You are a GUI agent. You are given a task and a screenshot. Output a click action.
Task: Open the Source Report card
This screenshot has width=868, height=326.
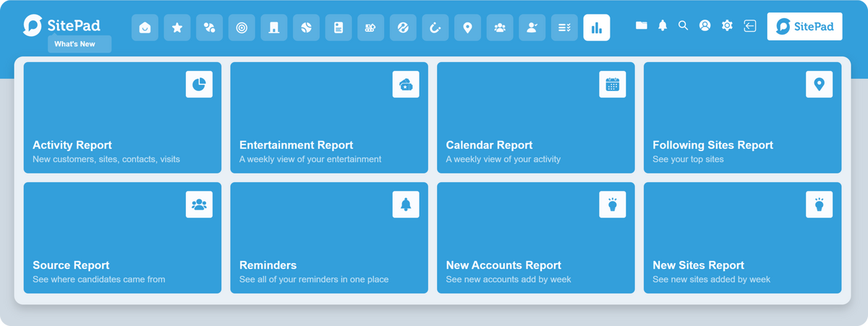[x=122, y=238]
